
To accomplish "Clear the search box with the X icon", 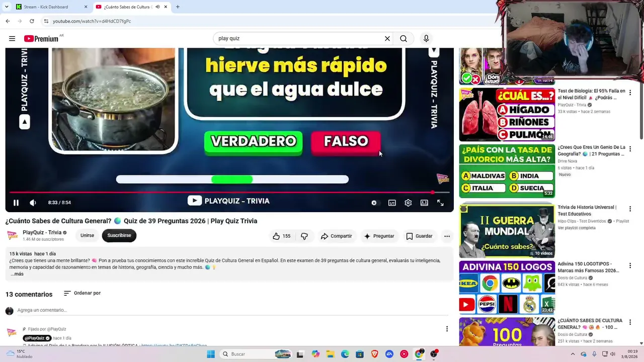I will (x=387, y=39).
